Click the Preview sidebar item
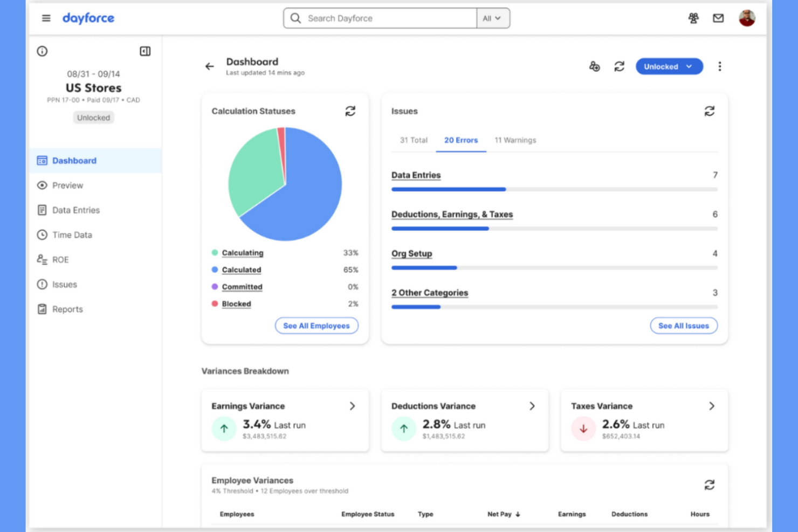Screen dimensions: 798x532 point(67,185)
